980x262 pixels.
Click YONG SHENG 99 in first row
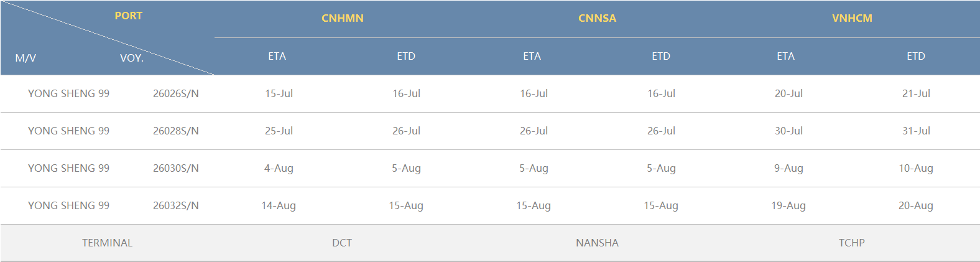coord(68,93)
